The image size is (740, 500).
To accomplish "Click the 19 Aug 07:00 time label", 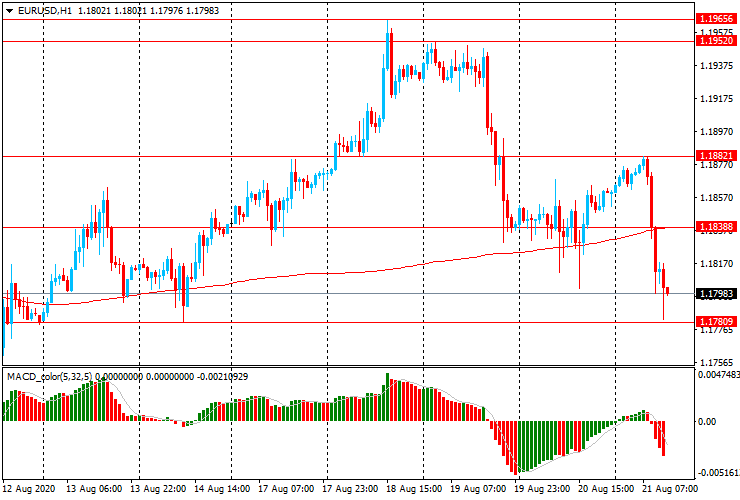I will [478, 489].
